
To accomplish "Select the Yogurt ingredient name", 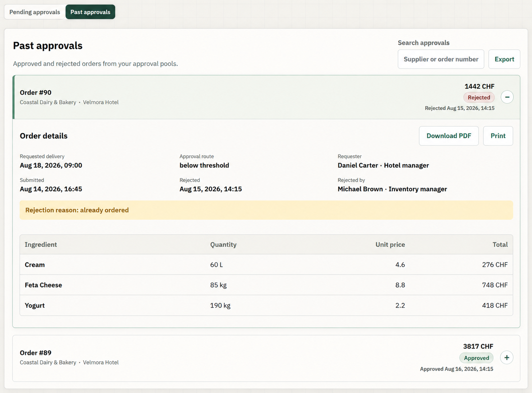I will click(x=35, y=306).
